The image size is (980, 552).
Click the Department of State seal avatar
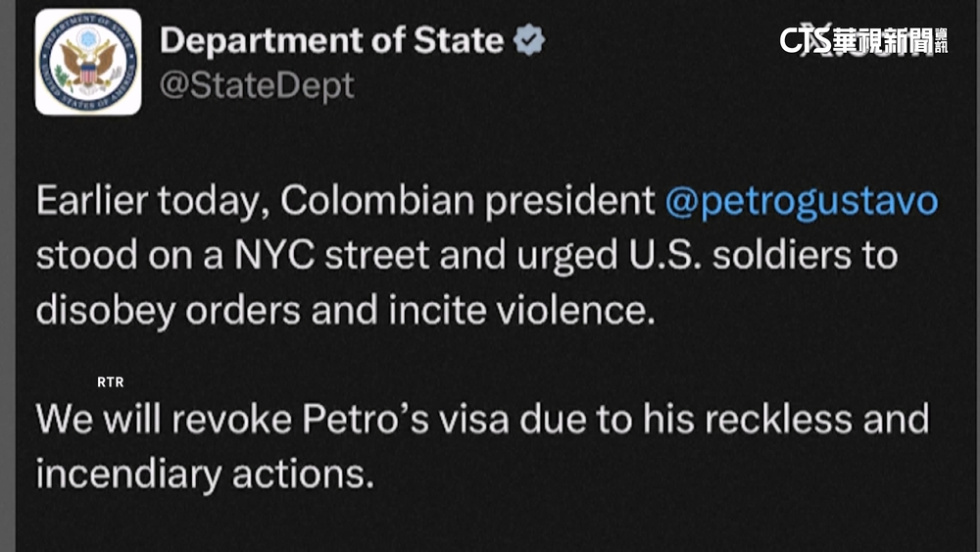(x=87, y=64)
